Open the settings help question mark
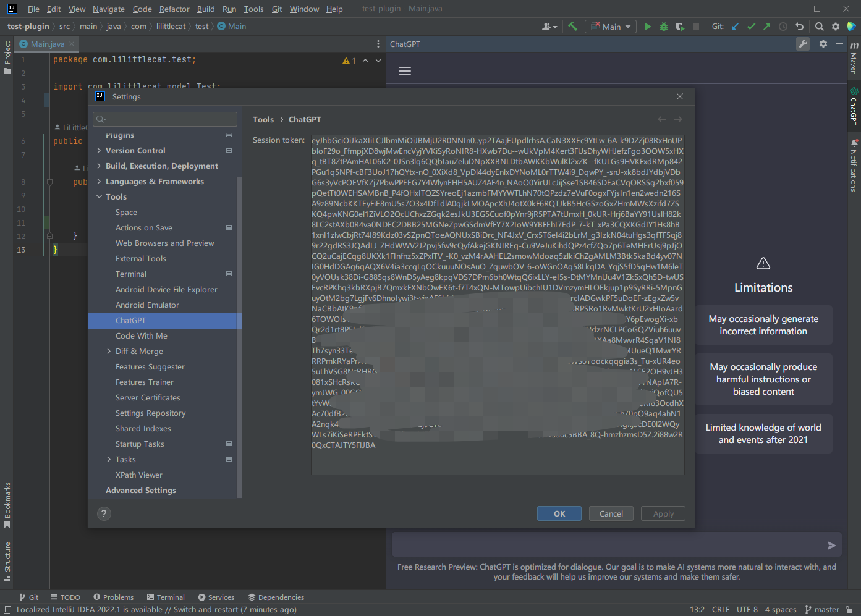Viewport: 861px width, 616px height. point(104,513)
